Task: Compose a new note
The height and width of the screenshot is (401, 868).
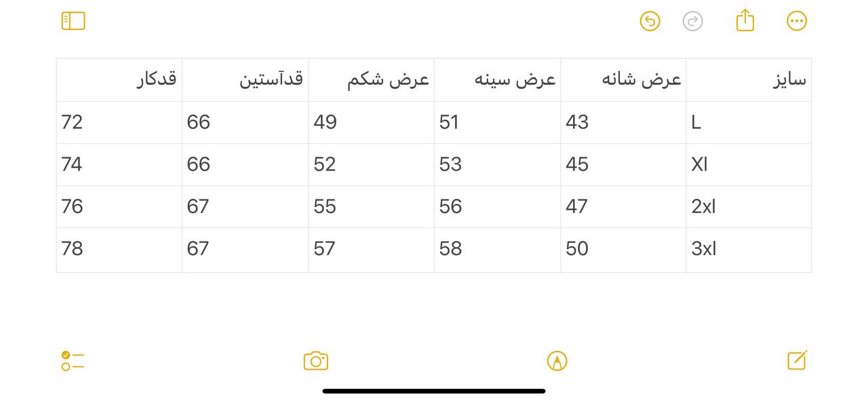Action: point(797,360)
